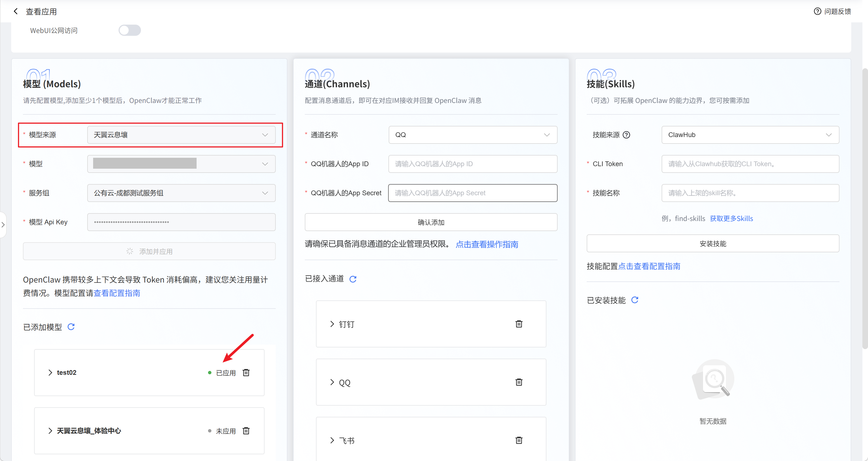Refresh the 已安装技能 list
Viewport: 868px width, 461px height.
tap(635, 300)
